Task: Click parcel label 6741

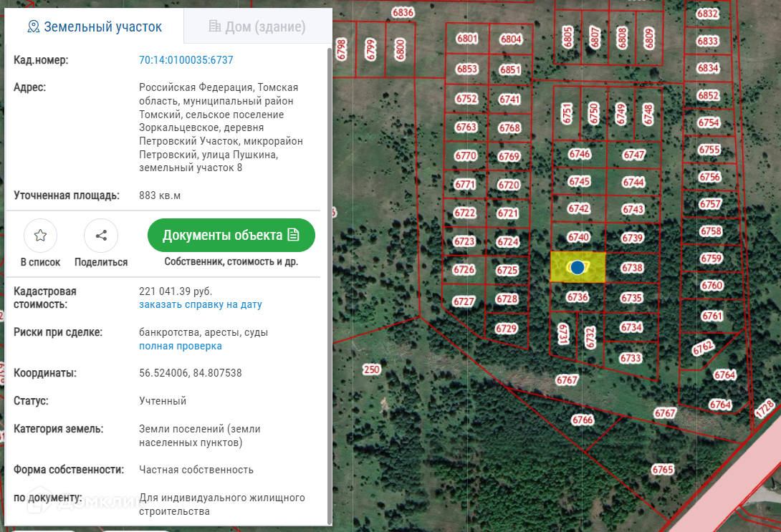Action: pos(509,100)
